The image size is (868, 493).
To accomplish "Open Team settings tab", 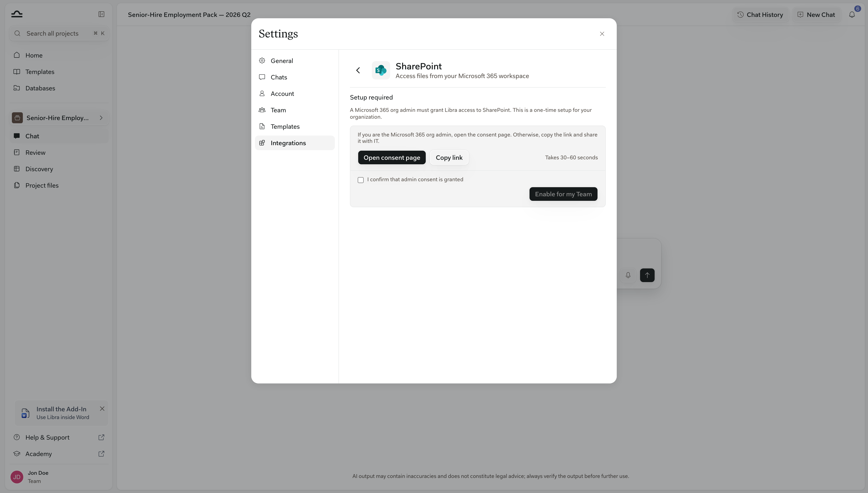I will point(295,110).
